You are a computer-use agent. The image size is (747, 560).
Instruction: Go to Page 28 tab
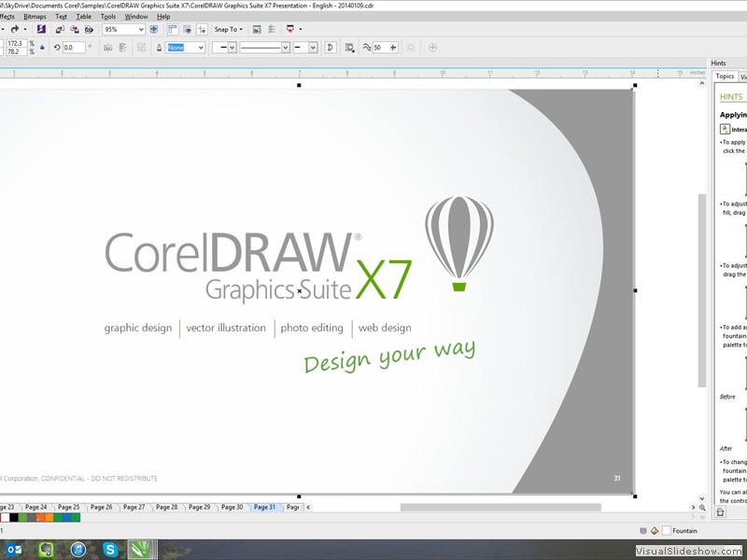click(167, 507)
